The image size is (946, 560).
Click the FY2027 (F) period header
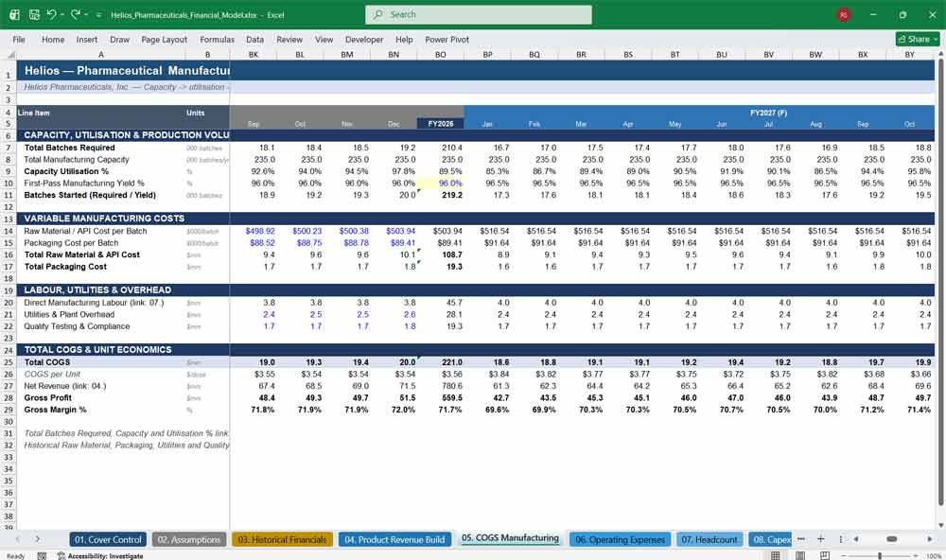768,113
